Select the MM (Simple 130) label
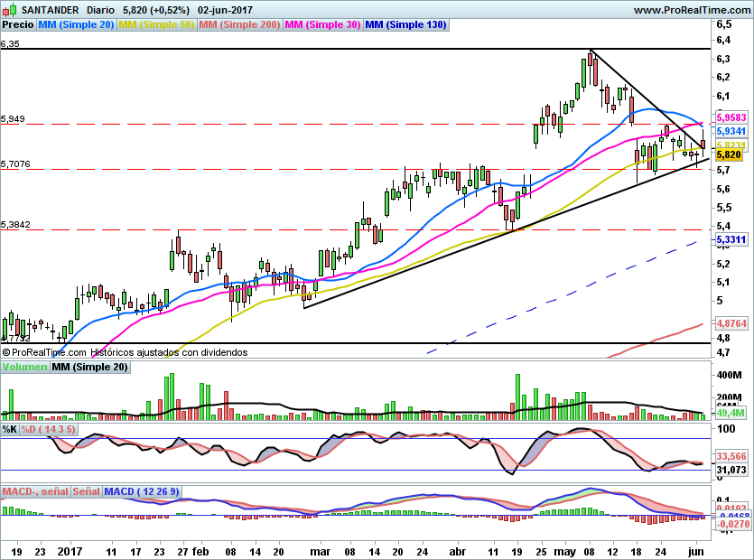 (405, 25)
